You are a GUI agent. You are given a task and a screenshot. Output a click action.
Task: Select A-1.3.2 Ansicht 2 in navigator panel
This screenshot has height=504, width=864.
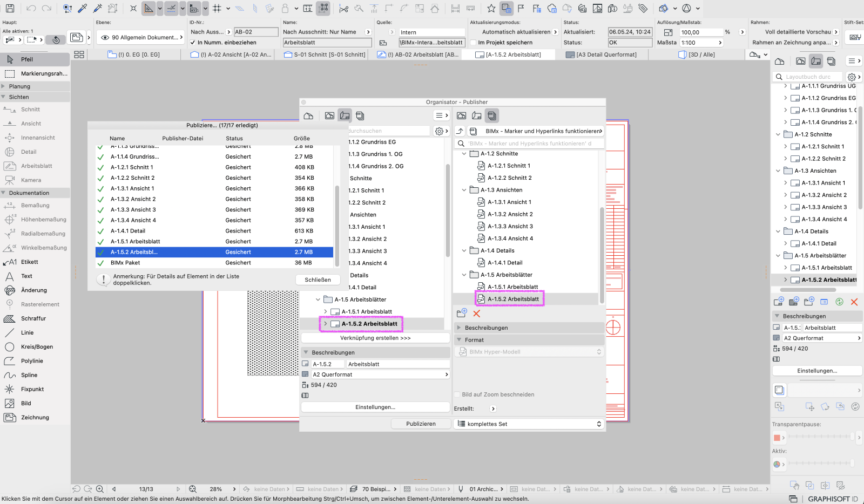(824, 195)
